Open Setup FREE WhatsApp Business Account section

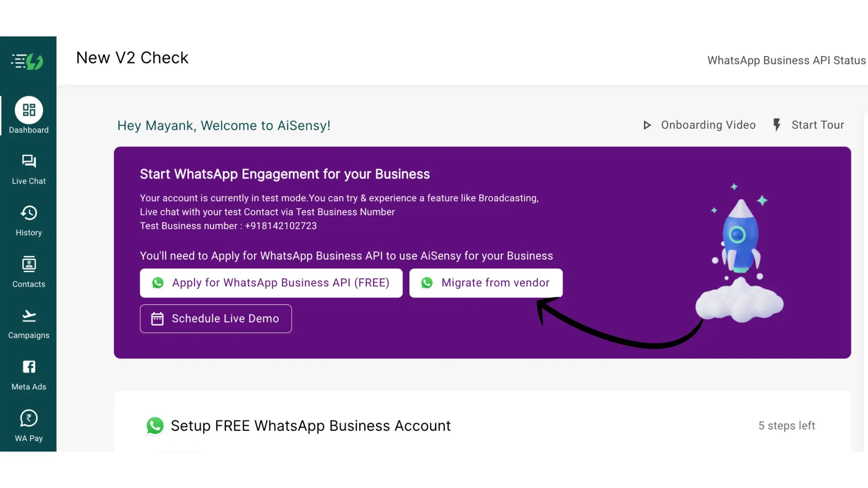[x=310, y=426]
